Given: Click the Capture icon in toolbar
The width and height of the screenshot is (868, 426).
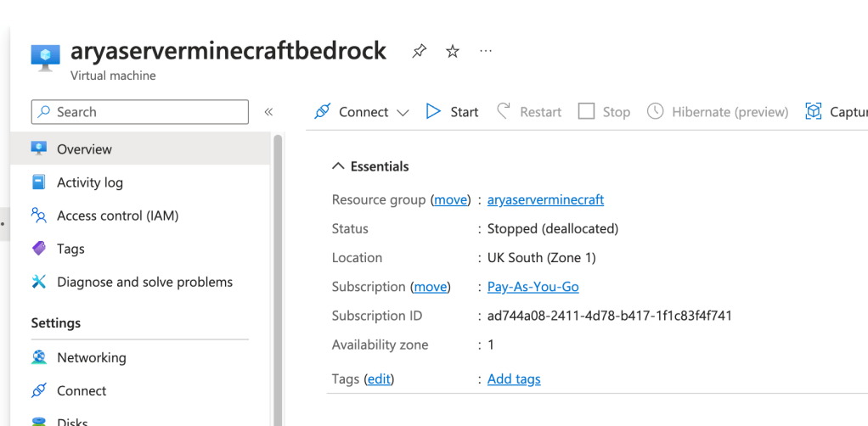Looking at the screenshot, I should (x=813, y=112).
